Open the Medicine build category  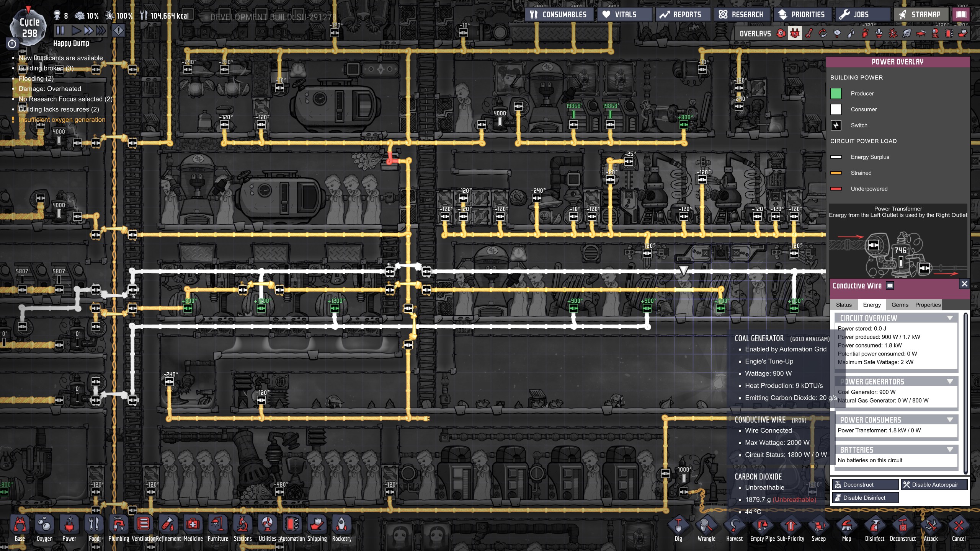tap(193, 529)
